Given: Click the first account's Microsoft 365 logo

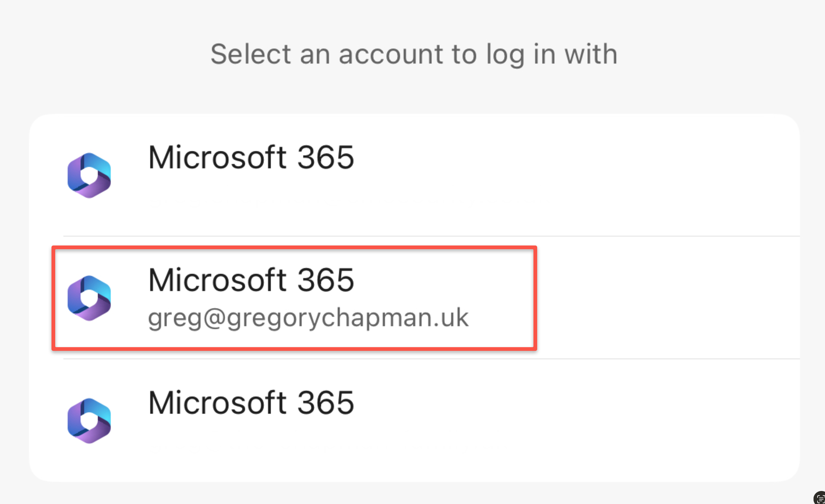Looking at the screenshot, I should [x=89, y=175].
